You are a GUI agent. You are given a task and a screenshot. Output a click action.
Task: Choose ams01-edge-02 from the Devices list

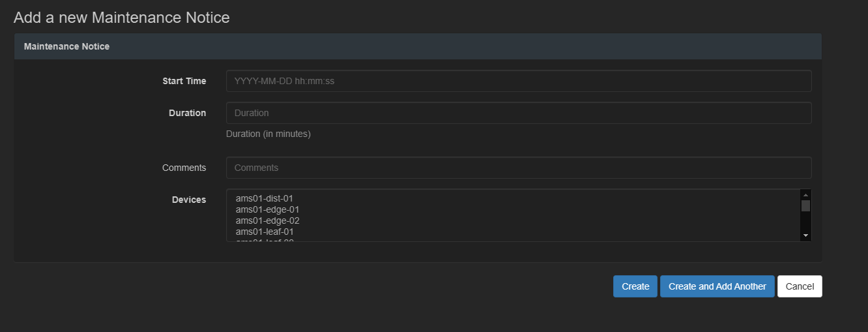(x=267, y=220)
